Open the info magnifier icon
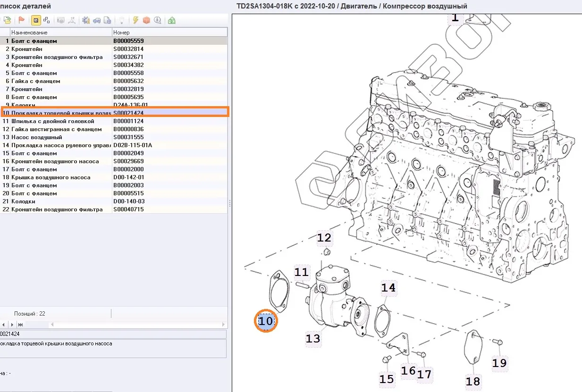The height and width of the screenshot is (392, 582). coord(157,20)
